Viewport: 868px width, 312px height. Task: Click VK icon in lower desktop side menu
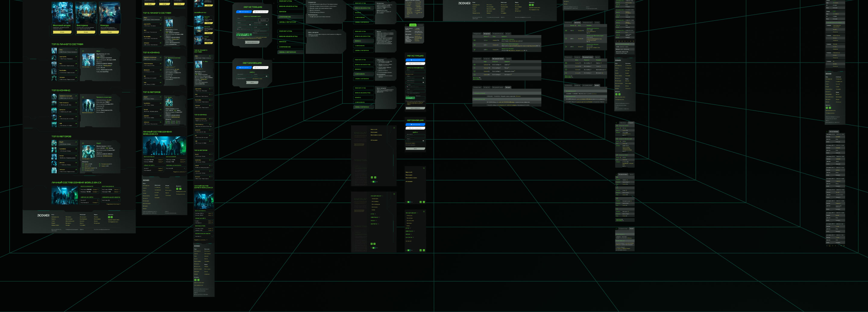(x=372, y=244)
